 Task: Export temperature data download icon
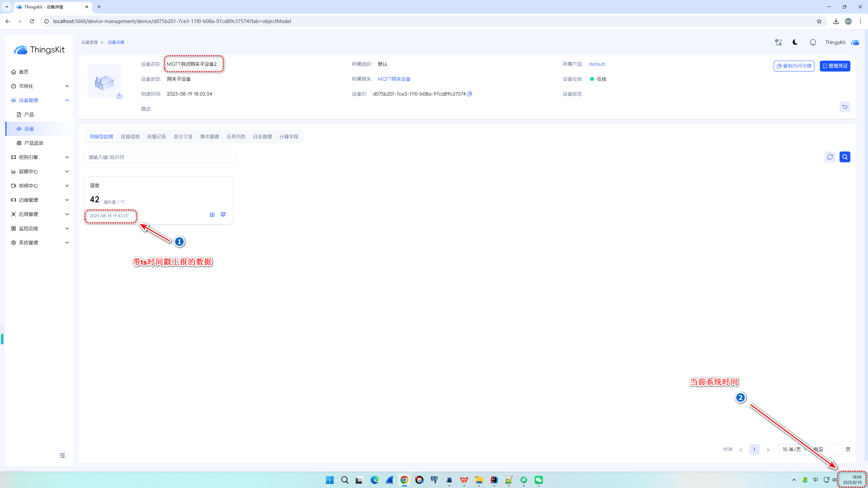pos(212,215)
